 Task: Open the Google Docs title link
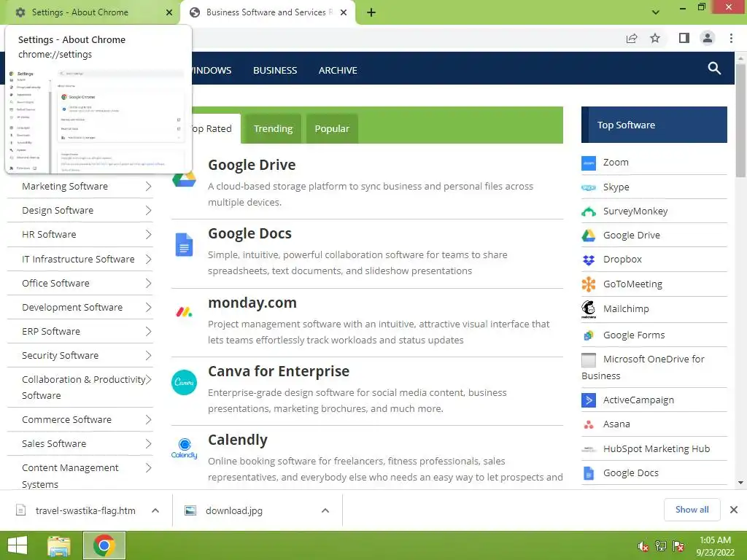[x=249, y=234]
